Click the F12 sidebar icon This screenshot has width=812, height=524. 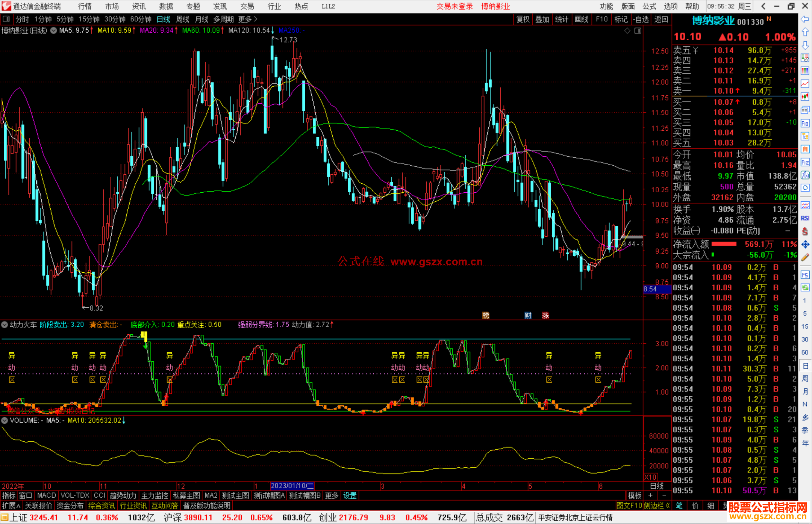[x=805, y=162]
